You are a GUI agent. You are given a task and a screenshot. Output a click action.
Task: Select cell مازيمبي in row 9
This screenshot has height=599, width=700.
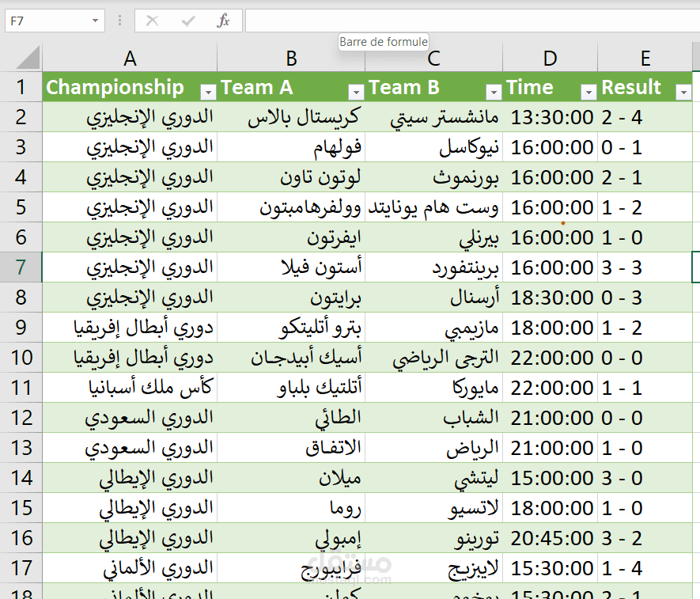(x=433, y=328)
